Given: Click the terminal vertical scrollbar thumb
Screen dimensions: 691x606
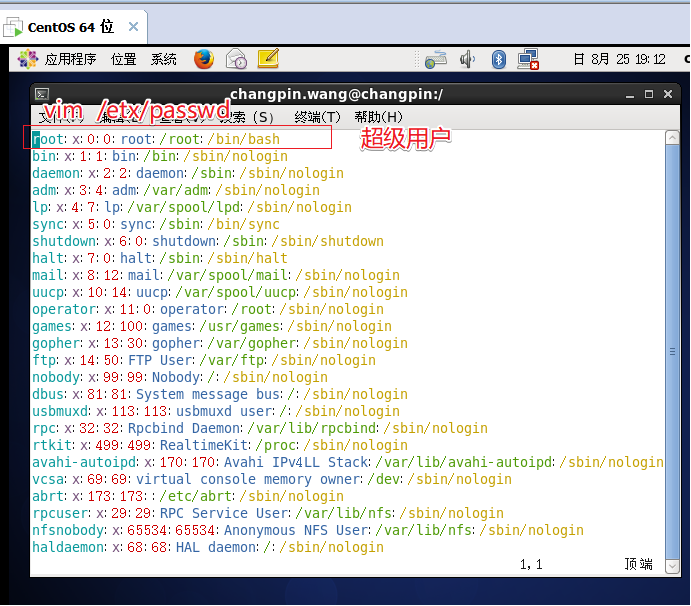Looking at the screenshot, I should [x=672, y=352].
